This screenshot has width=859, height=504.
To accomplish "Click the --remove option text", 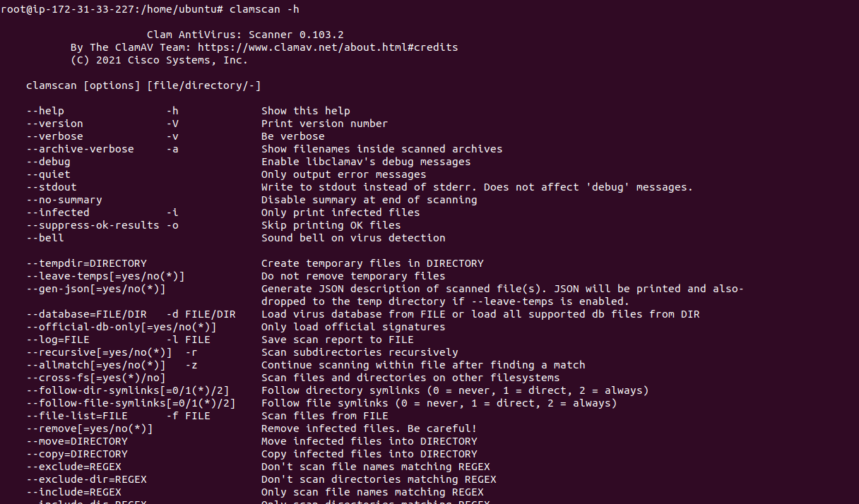I will pos(90,428).
